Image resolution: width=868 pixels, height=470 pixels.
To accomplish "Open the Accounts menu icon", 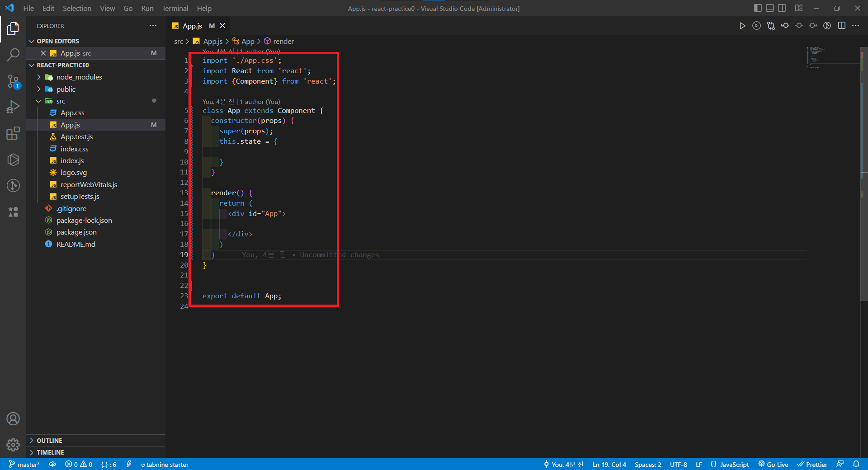I will 13,419.
